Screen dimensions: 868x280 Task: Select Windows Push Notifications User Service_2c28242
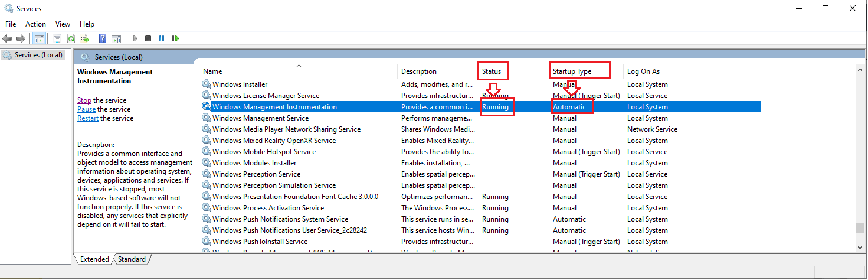coord(290,230)
